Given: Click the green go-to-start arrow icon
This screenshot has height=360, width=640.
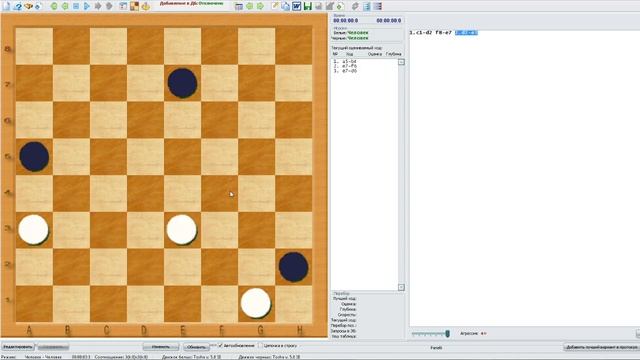Looking at the screenshot, I should [54, 6].
